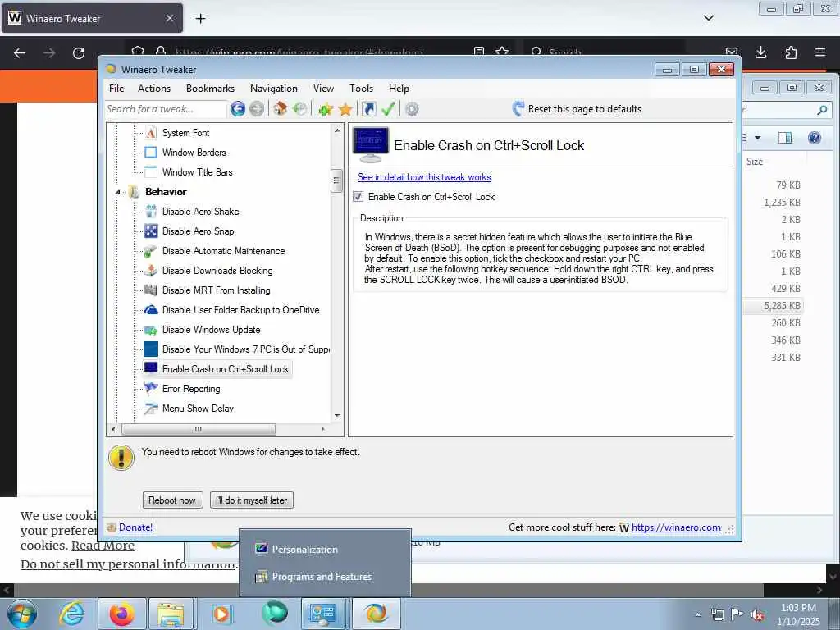Click the tree vertical scrollbar up arrow
Image resolution: width=840 pixels, height=630 pixels.
coord(337,130)
